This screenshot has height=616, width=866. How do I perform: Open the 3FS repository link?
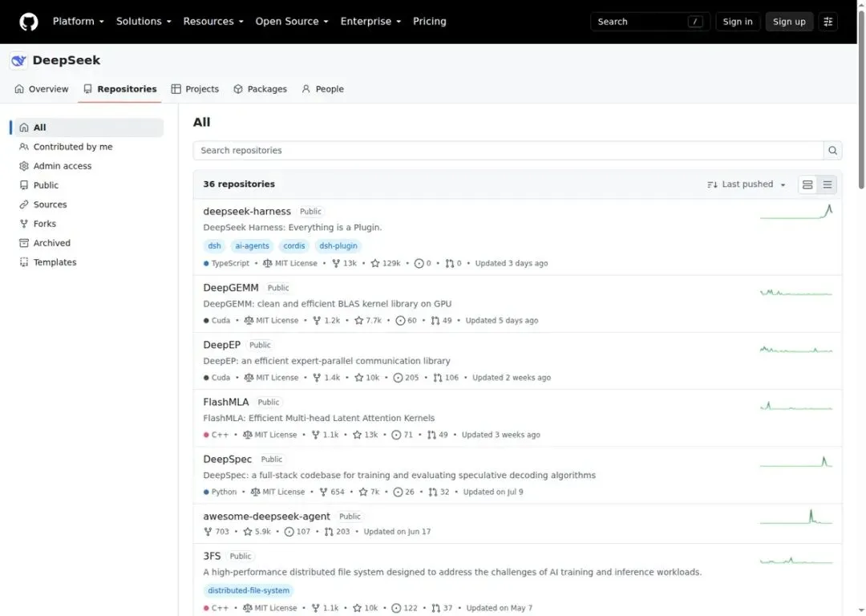click(212, 557)
